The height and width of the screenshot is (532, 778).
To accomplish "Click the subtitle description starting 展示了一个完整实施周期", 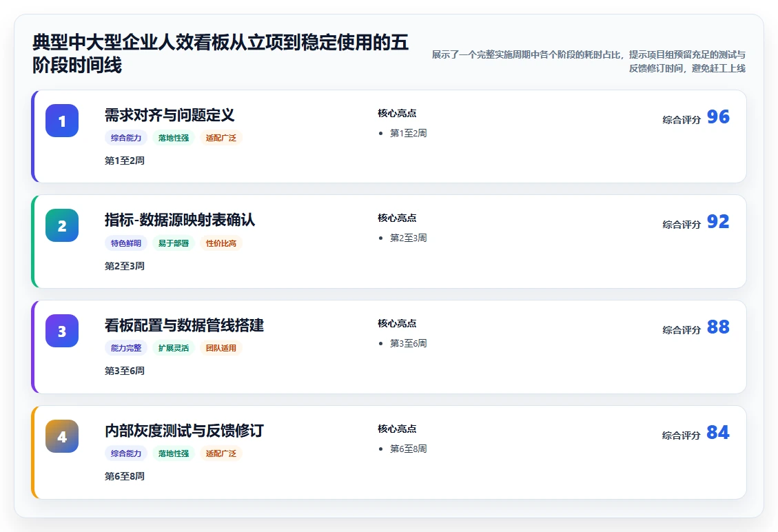I will [588, 61].
